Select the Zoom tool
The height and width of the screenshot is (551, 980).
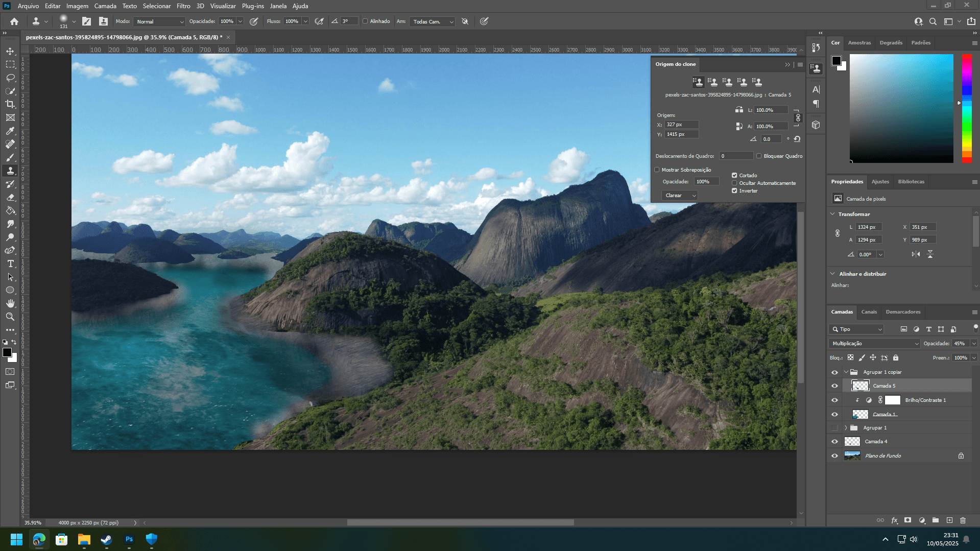pos(10,317)
